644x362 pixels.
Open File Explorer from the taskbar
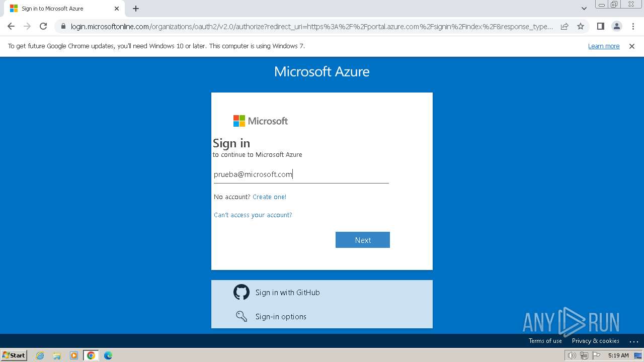[x=57, y=355]
